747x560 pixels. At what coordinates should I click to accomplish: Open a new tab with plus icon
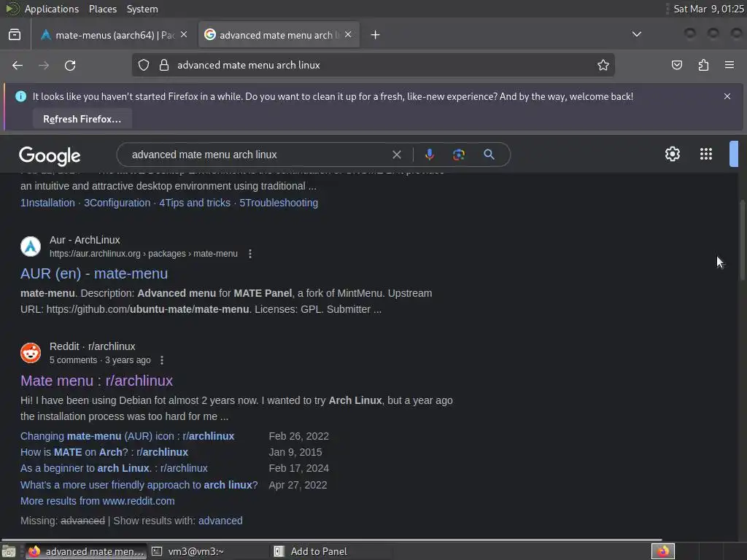coord(376,35)
